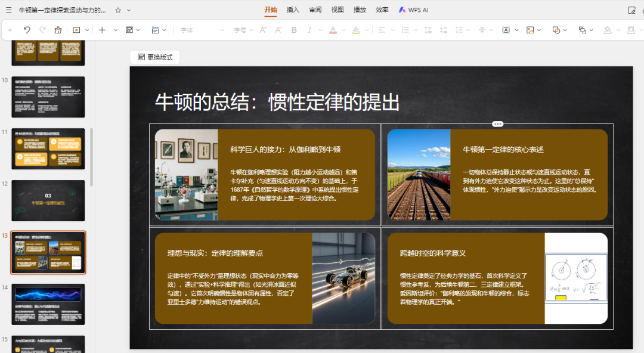644x353 pixels.
Task: Click the Undo icon
Action: pyautogui.click(x=27, y=30)
